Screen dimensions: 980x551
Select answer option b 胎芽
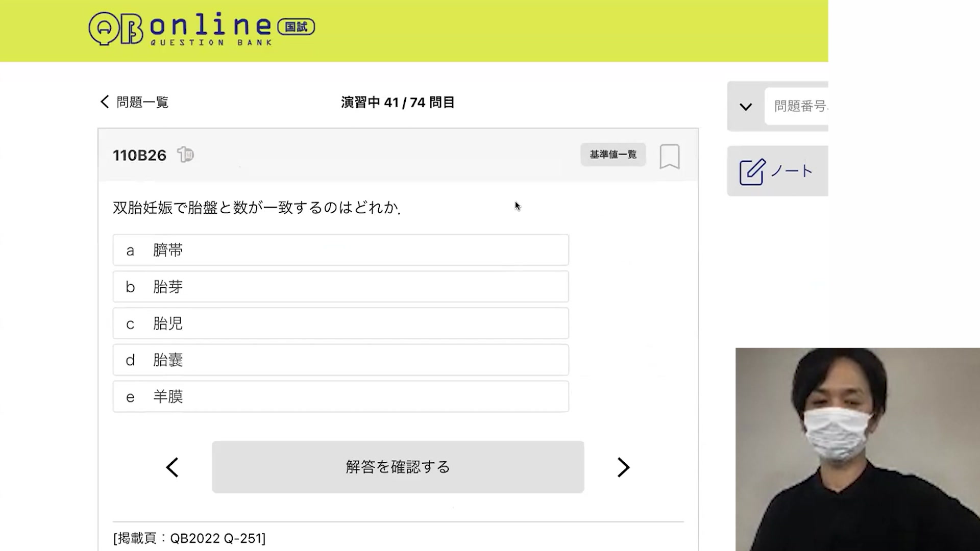point(340,287)
